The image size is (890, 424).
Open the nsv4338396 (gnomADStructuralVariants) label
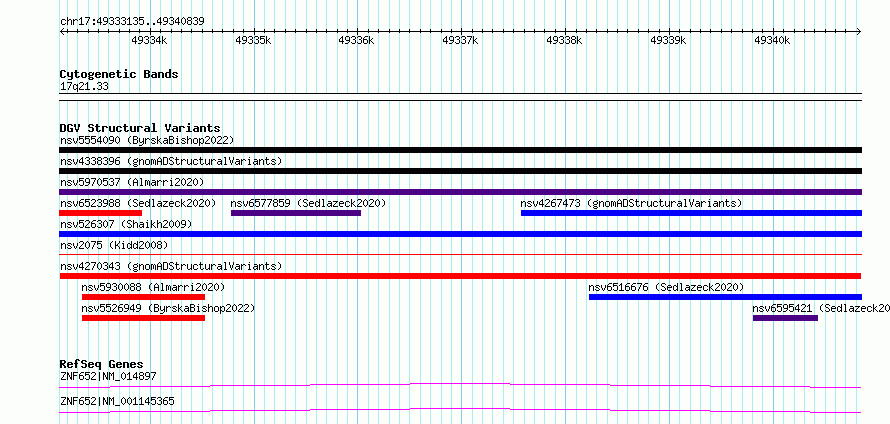pyautogui.click(x=171, y=161)
